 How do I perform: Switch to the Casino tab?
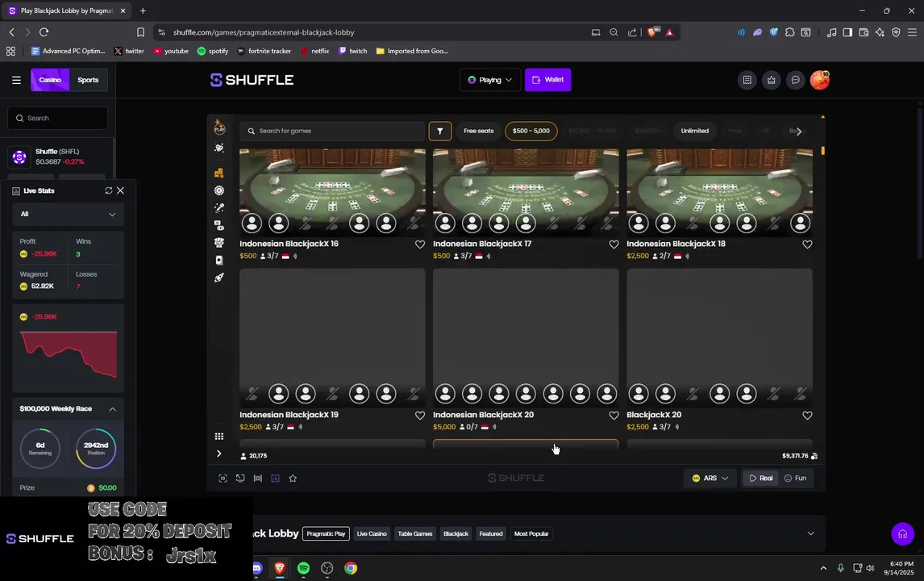point(50,80)
